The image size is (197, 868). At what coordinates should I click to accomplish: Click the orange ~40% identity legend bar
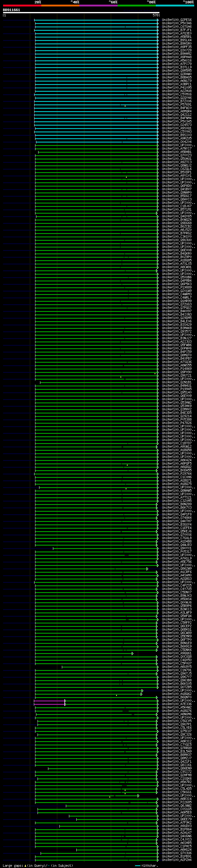coord(60,6)
